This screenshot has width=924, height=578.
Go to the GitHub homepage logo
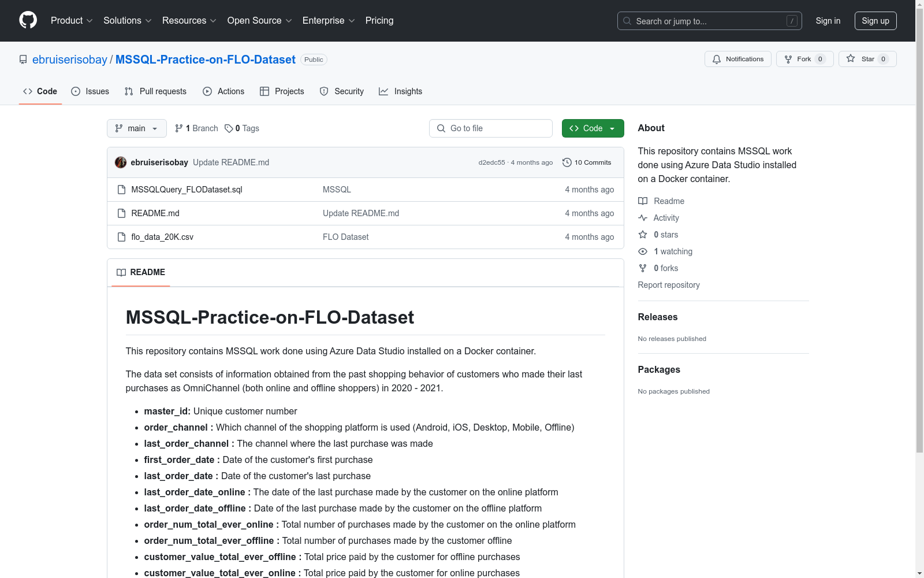(x=28, y=20)
